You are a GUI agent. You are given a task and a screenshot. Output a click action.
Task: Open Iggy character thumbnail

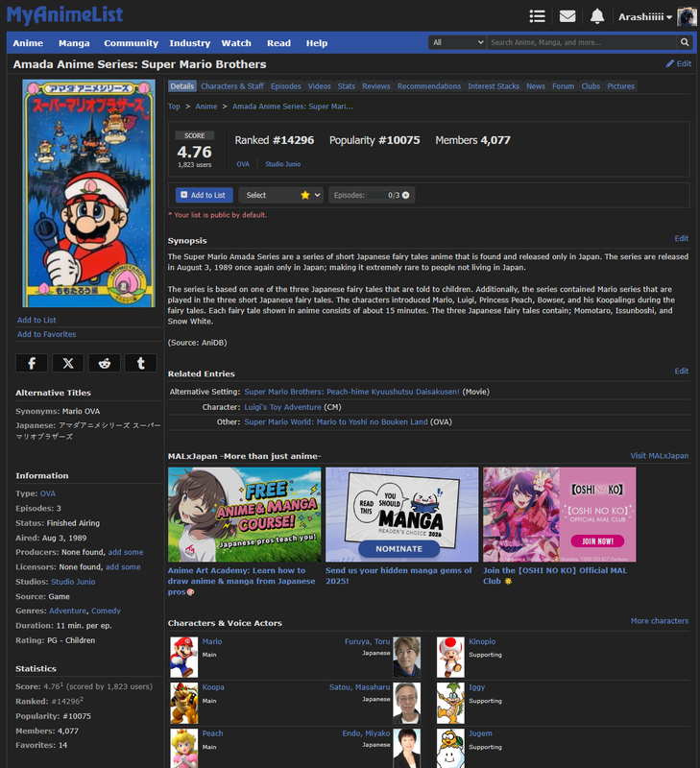tap(450, 704)
